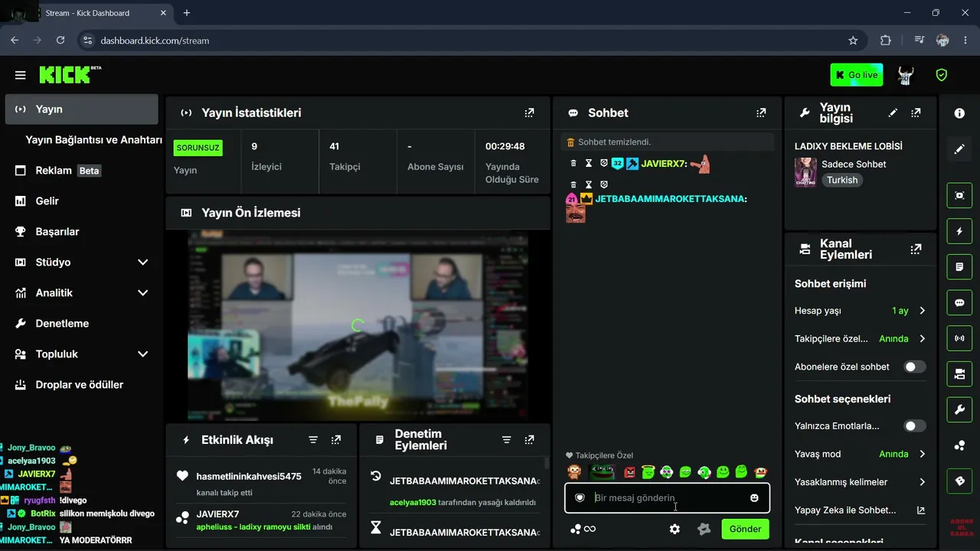Screen dimensions: 980x551
Task: Enable Abonelere özel sohbet switch
Action: point(915,367)
